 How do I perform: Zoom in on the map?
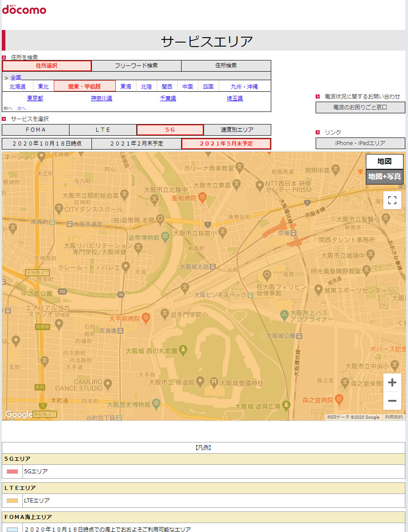tap(392, 383)
